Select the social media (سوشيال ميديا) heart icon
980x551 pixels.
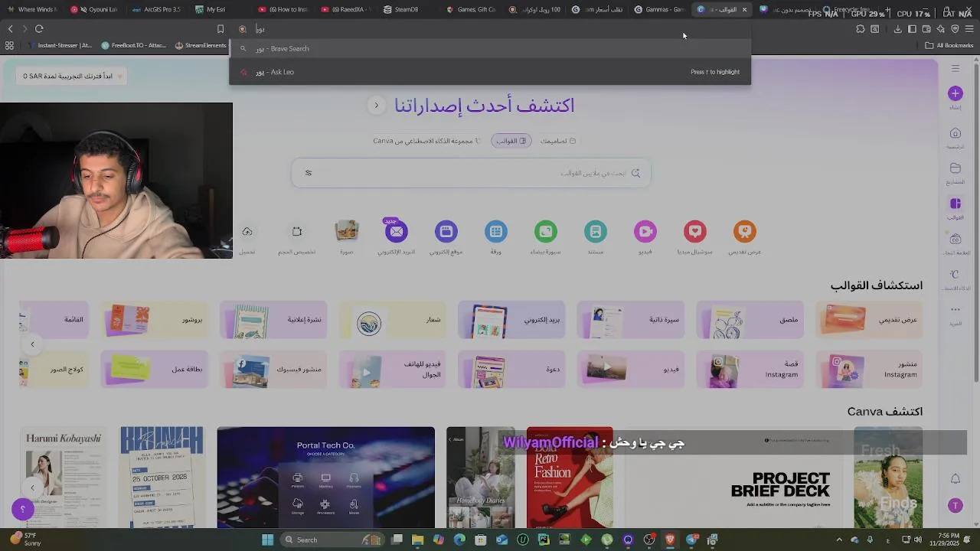pos(694,231)
